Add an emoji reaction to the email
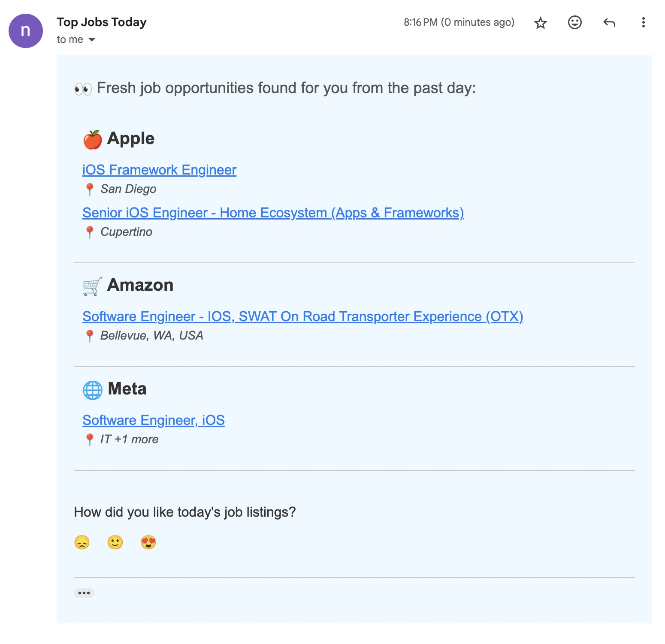The height and width of the screenshot is (644, 665). [x=574, y=23]
